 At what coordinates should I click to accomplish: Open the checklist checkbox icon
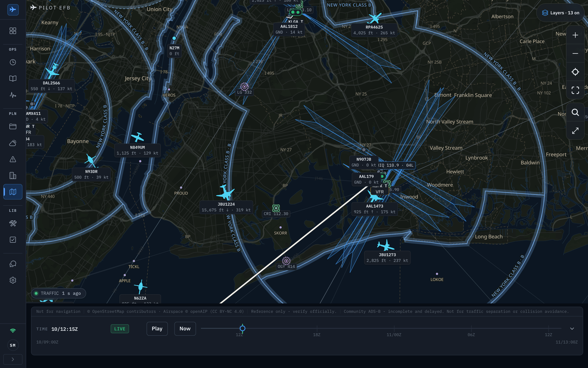(x=13, y=240)
